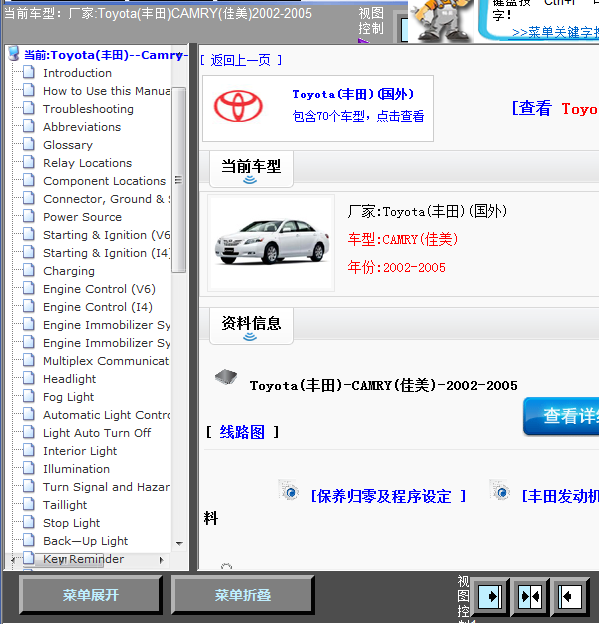599x624 pixels.
Task: Click the 查看详细 blue button
Action: [x=561, y=416]
